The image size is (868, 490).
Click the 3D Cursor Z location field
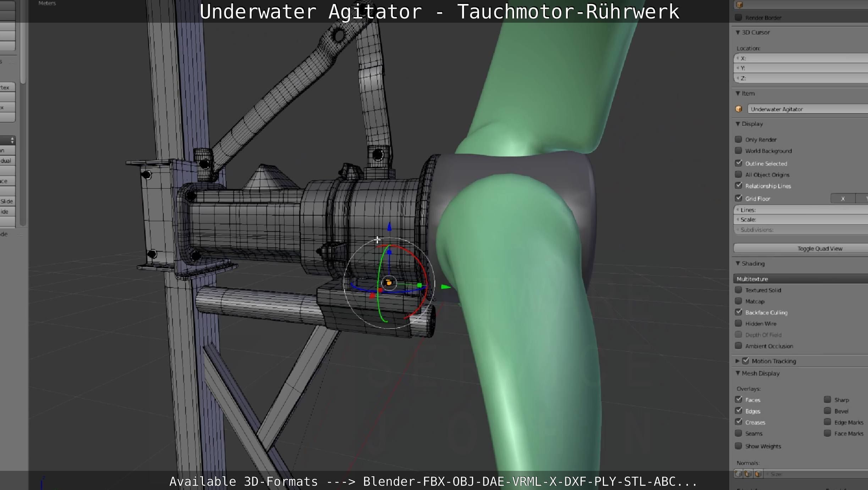pos(801,78)
